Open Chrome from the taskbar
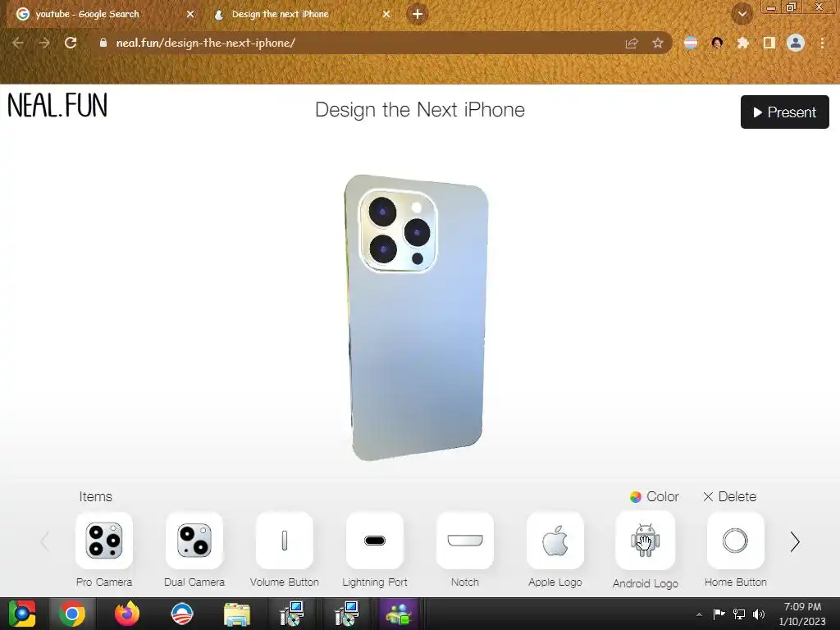The height and width of the screenshot is (630, 840). click(72, 614)
